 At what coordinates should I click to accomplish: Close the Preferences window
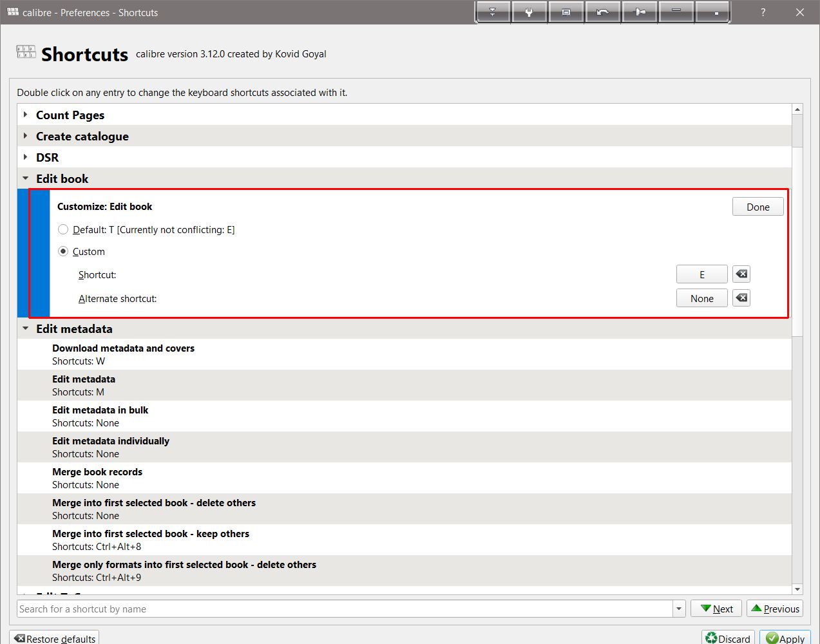[x=800, y=12]
